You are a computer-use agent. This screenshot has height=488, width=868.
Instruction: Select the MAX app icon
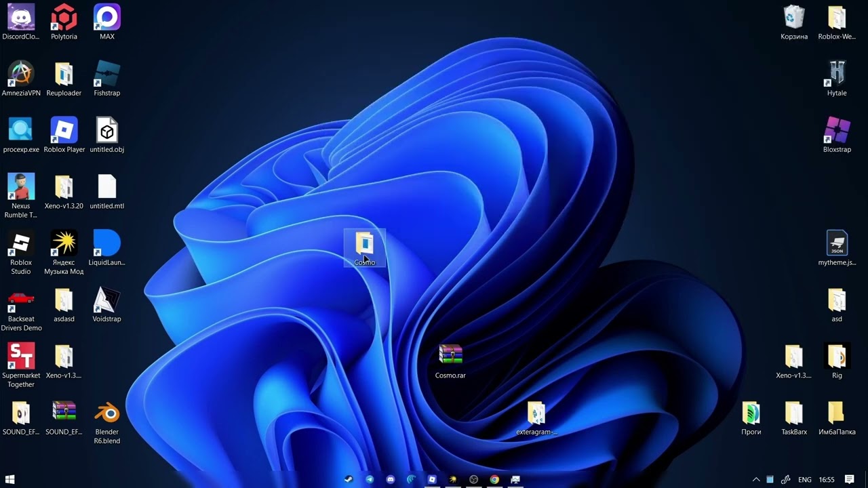click(107, 22)
